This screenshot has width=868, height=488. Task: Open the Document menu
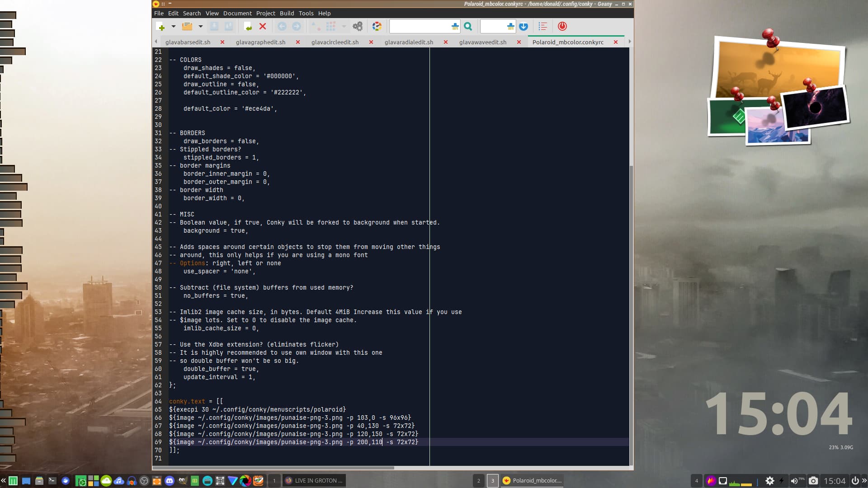click(237, 13)
